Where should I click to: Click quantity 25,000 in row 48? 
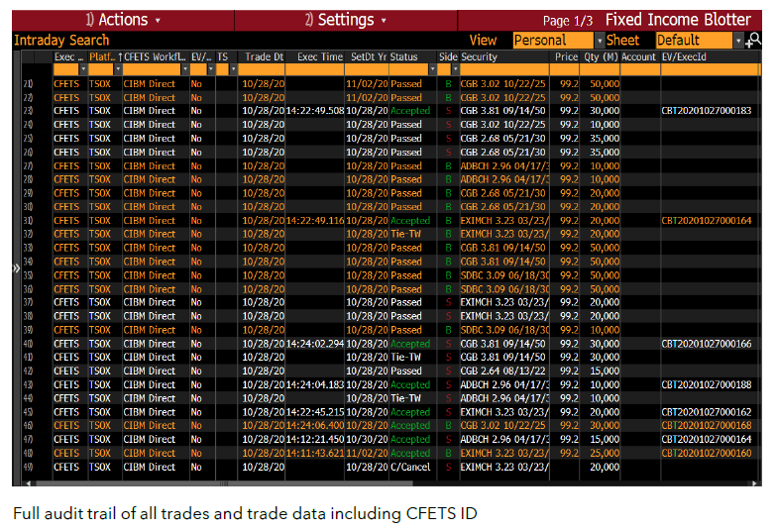coord(605,454)
